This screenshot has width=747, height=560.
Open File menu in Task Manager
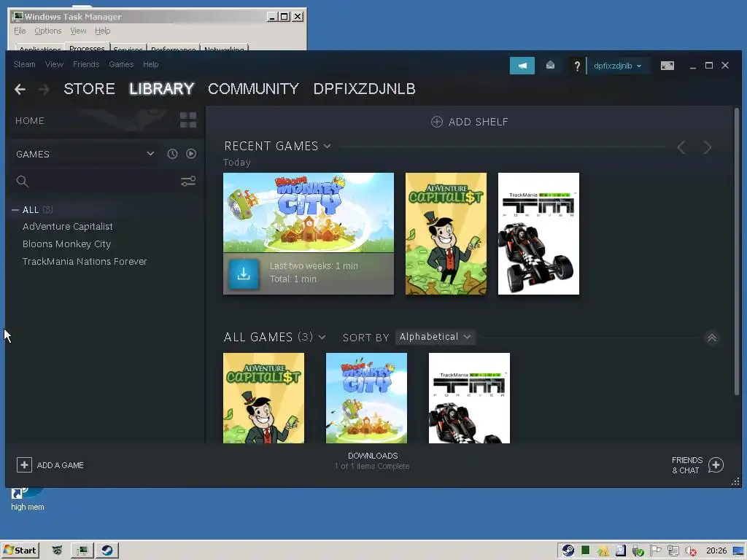pyautogui.click(x=20, y=31)
